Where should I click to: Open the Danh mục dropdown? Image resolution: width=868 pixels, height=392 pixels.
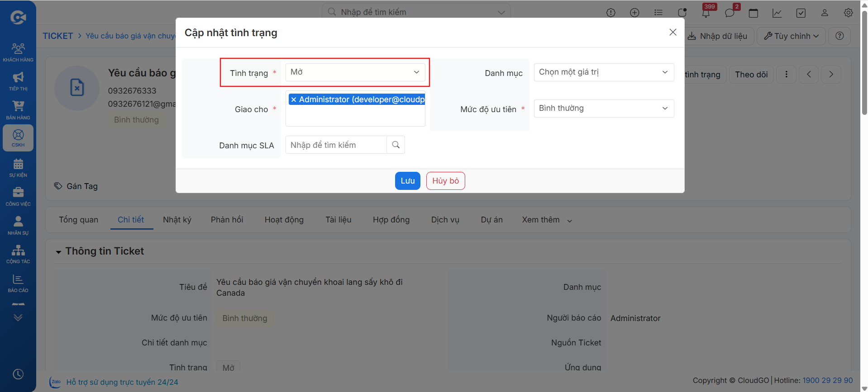point(604,72)
